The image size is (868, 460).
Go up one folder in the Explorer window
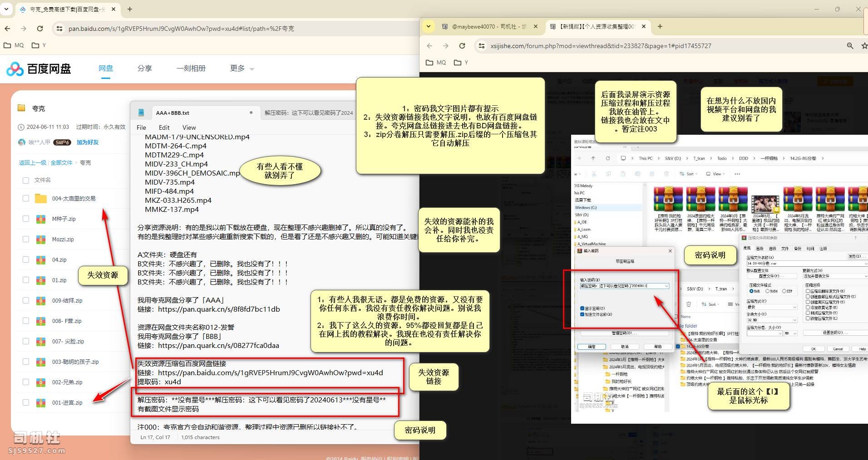click(x=593, y=158)
